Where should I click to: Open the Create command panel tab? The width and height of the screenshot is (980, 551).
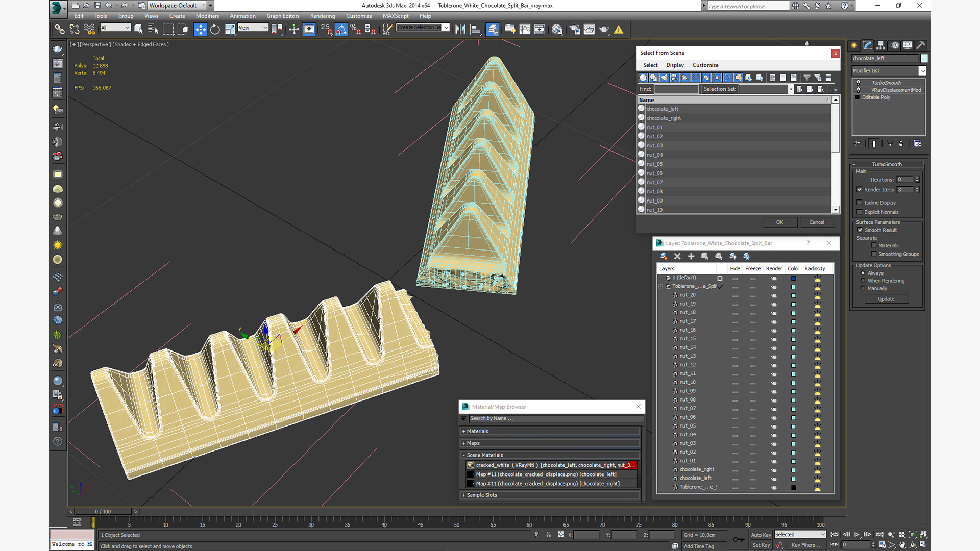[854, 45]
